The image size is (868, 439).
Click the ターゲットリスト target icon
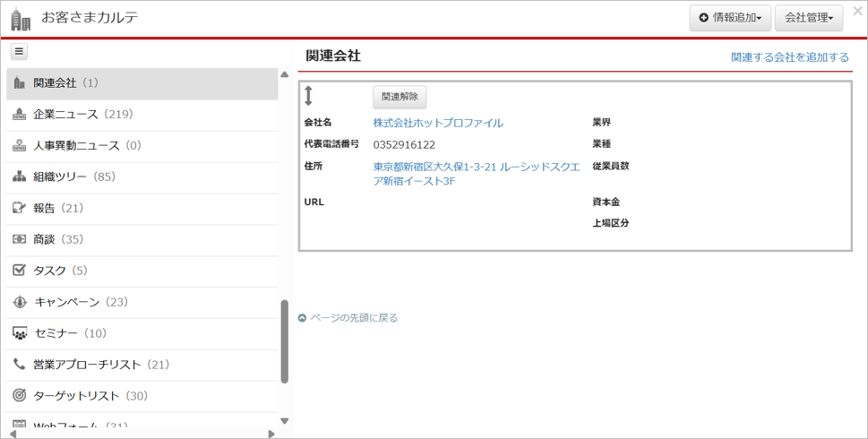20,396
